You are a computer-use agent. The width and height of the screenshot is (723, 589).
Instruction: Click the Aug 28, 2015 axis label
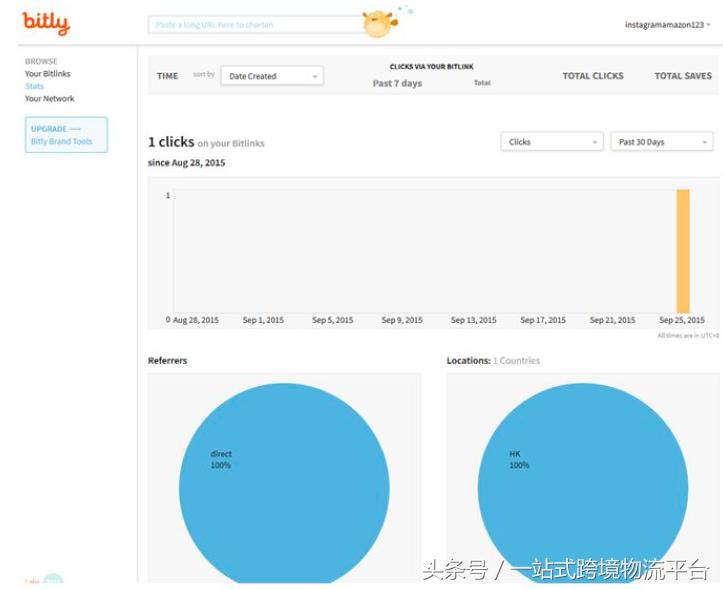pos(196,320)
